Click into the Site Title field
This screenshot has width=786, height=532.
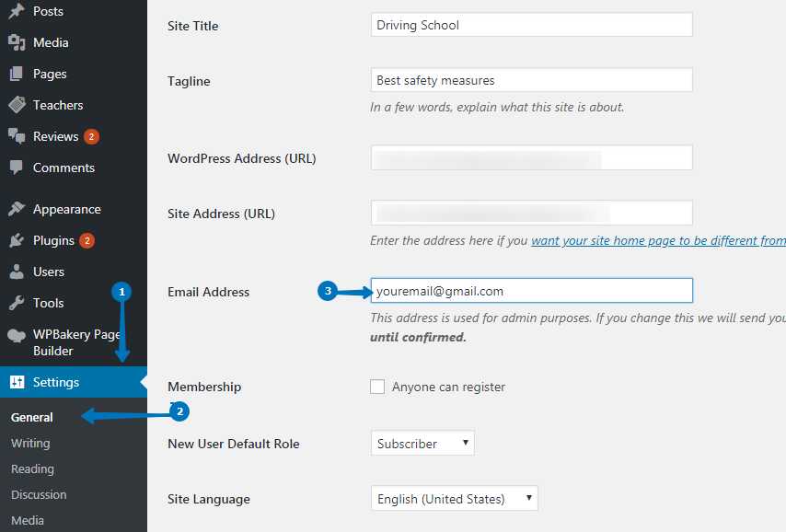[531, 25]
